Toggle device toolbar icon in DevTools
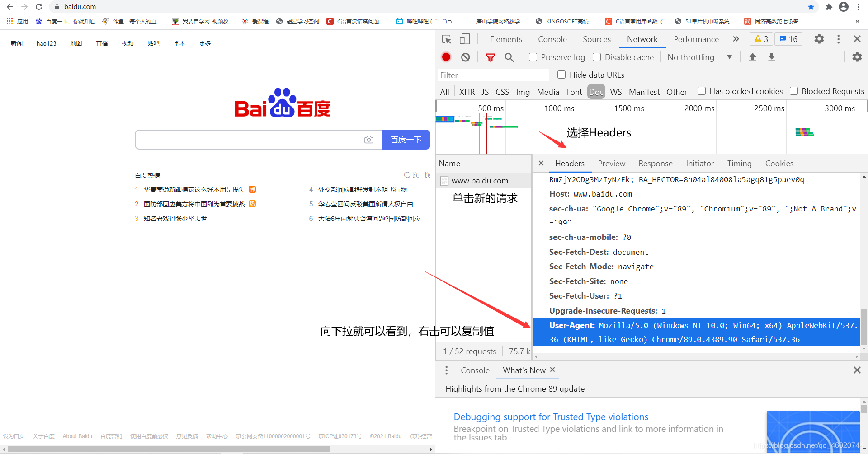Viewport: 868px width, 454px height. tap(465, 39)
